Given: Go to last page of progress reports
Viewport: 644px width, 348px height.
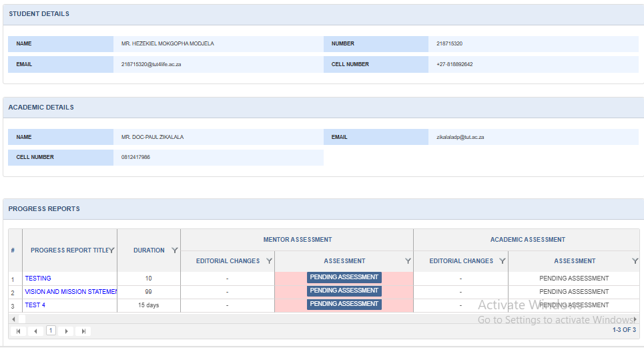Looking at the screenshot, I should tap(83, 331).
